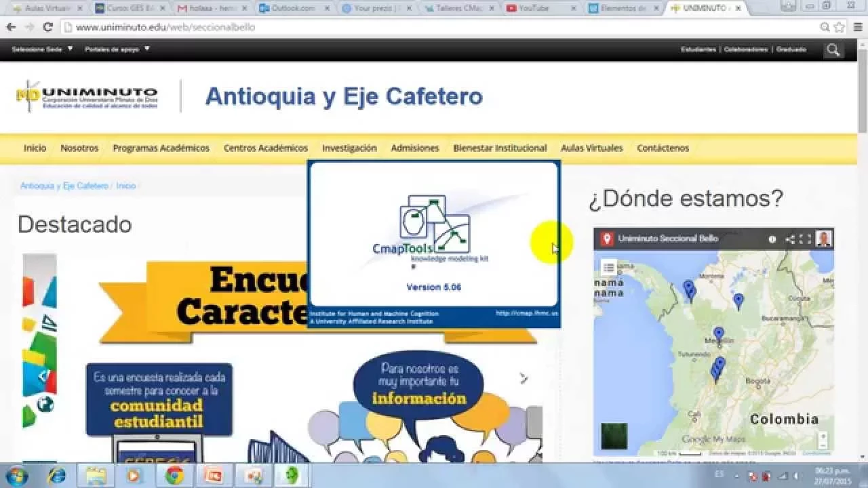Image resolution: width=868 pixels, height=488 pixels.
Task: Click the UNIMINUTO logo
Action: (x=87, y=96)
